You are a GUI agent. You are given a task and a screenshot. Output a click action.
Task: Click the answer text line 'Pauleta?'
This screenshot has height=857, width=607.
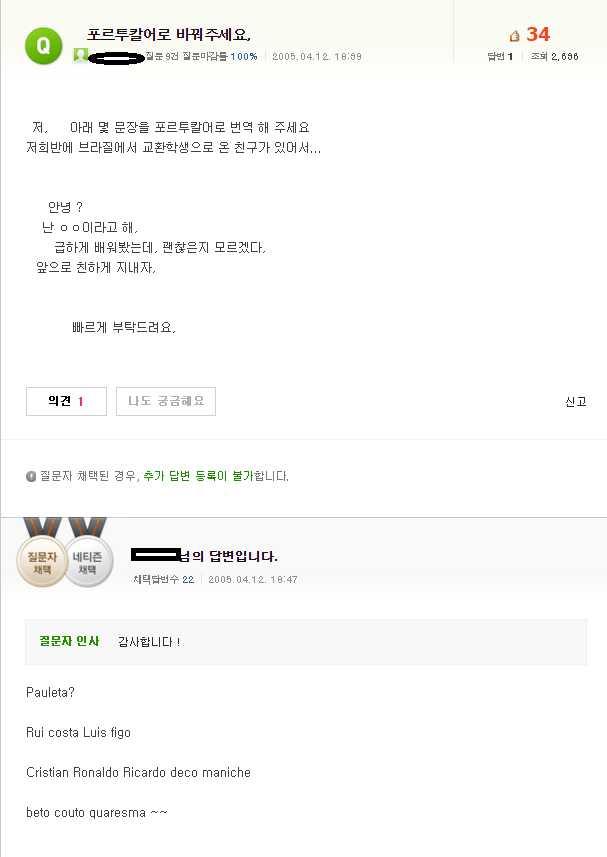point(50,692)
